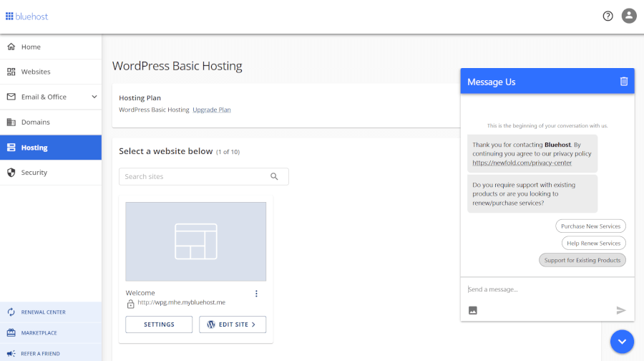
Task: Select Email & Office menu item
Action: pos(51,97)
